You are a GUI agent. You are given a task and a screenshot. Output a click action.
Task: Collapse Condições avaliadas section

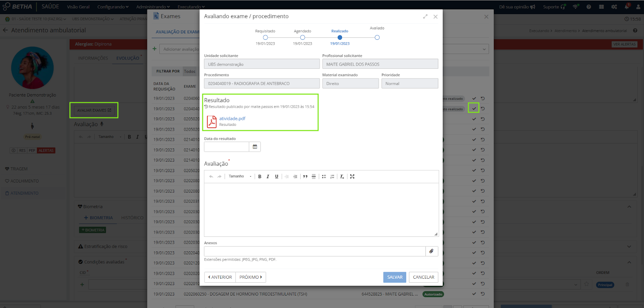pos(629,262)
